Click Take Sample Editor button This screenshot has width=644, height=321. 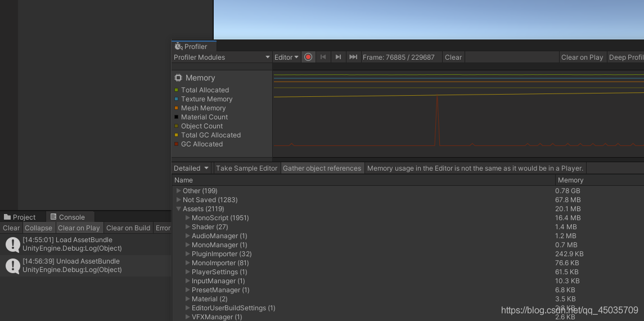247,168
